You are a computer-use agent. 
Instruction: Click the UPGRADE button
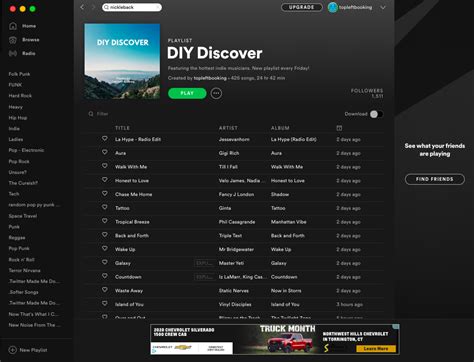point(302,7)
